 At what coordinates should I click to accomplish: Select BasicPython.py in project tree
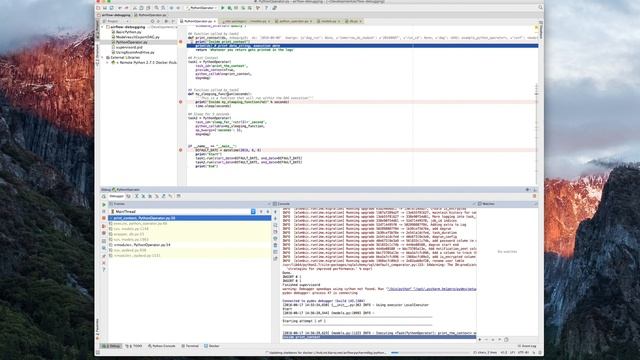click(128, 32)
